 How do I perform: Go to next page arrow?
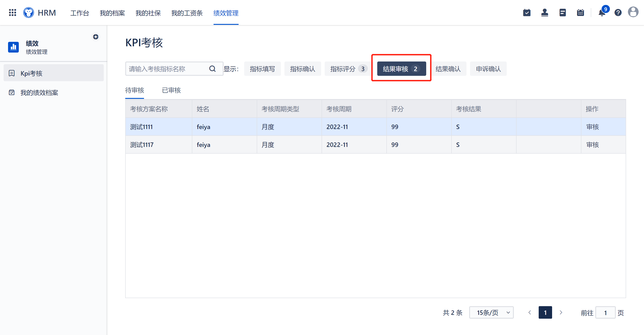561,312
